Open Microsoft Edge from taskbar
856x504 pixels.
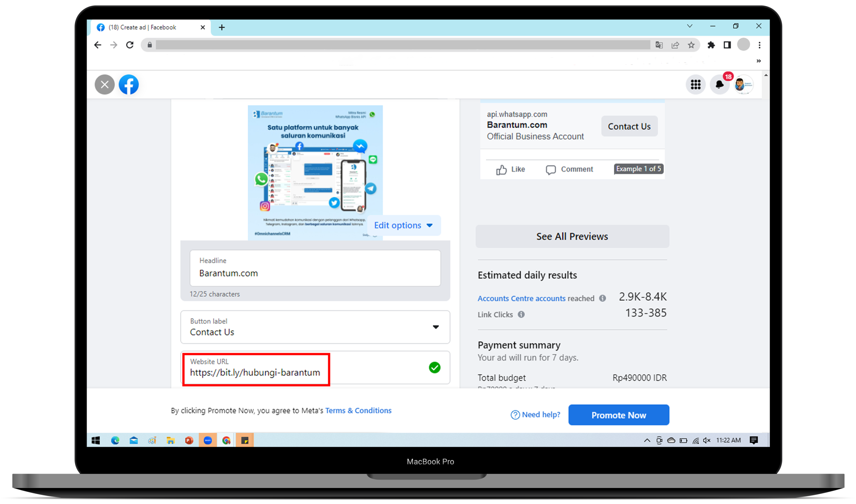click(115, 440)
